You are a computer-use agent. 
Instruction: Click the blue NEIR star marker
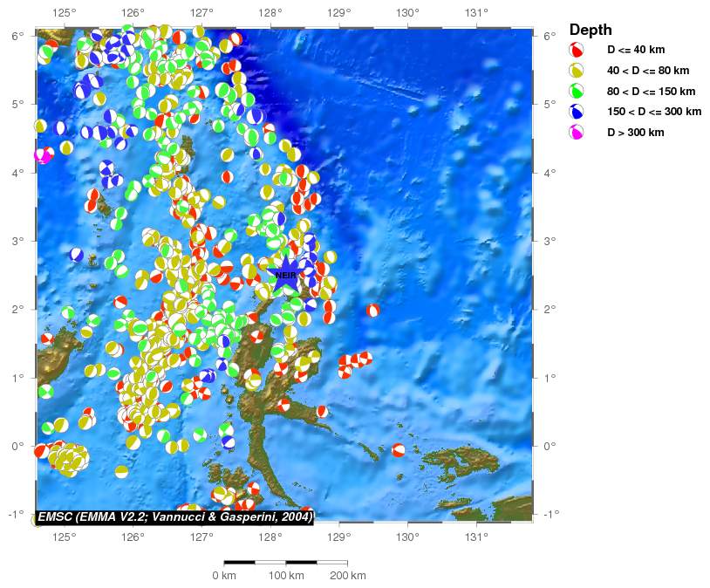point(285,275)
